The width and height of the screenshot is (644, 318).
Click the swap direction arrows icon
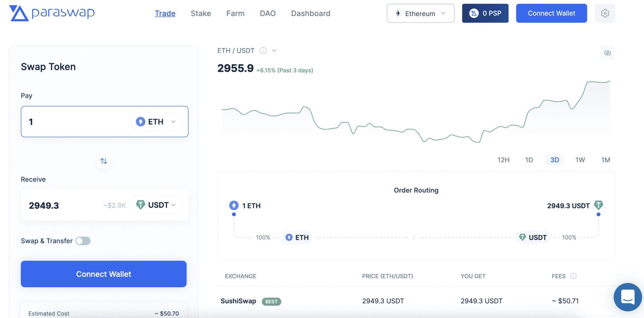(x=104, y=161)
